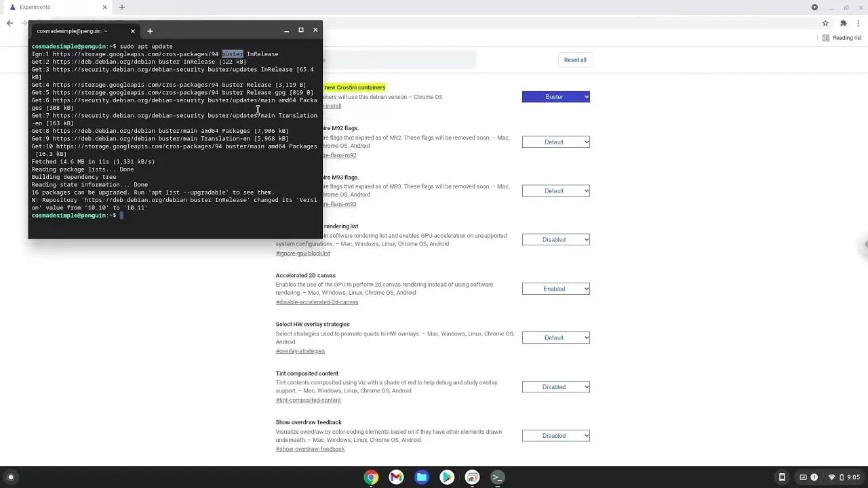Click highlighted 'new Crostini containers' text
868x488 pixels.
[x=355, y=87]
